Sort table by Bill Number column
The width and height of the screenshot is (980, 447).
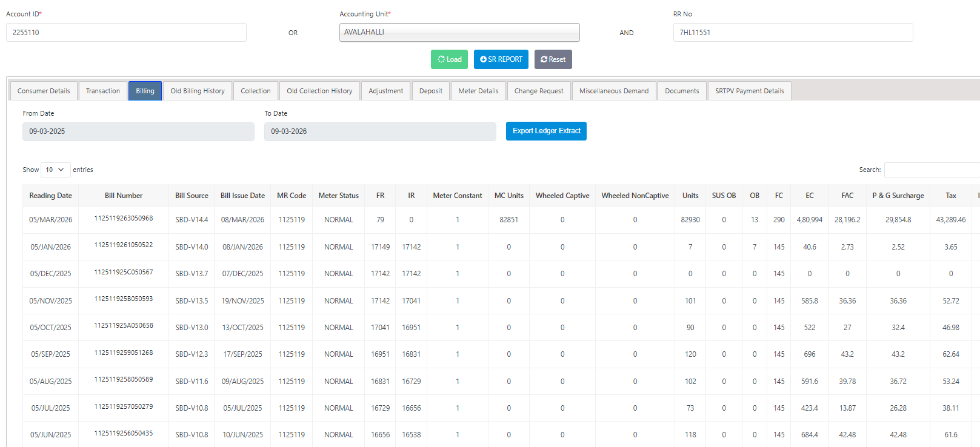pos(124,196)
